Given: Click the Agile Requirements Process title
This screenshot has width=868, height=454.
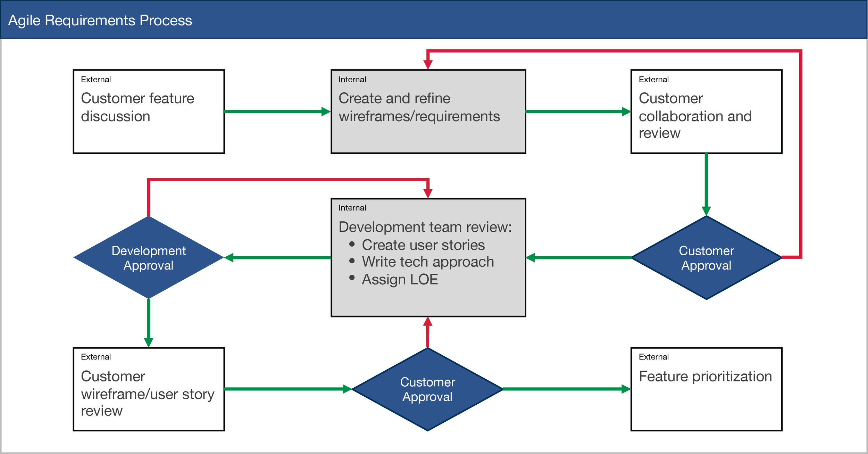Looking at the screenshot, I should pos(100,20).
